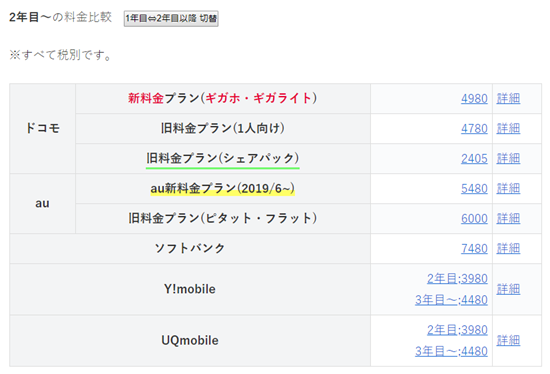Open UQmobile 2年目:3980 link
Image resolution: width=550 pixels, height=374 pixels.
tap(457, 330)
